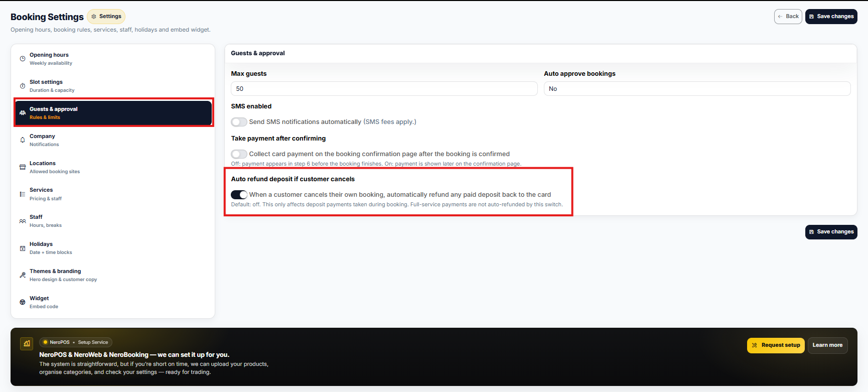Click the Request setup button
The image size is (868, 392).
(776, 345)
